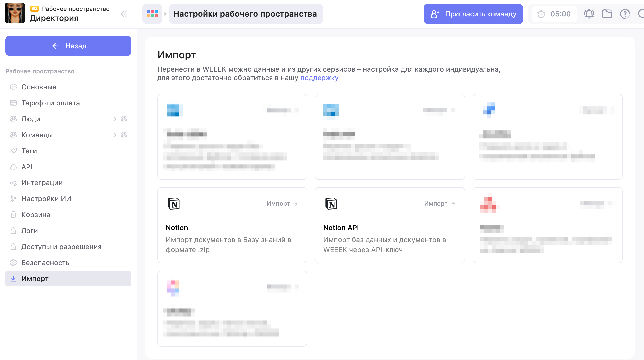Click text Импорт баз данных и документов
The image size is (644, 360).
tap(384, 245)
